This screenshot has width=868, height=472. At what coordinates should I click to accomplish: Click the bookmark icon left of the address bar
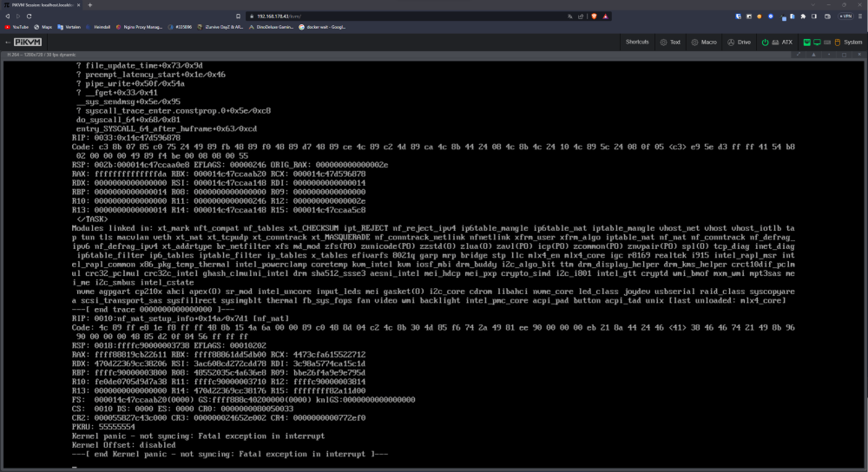point(238,16)
